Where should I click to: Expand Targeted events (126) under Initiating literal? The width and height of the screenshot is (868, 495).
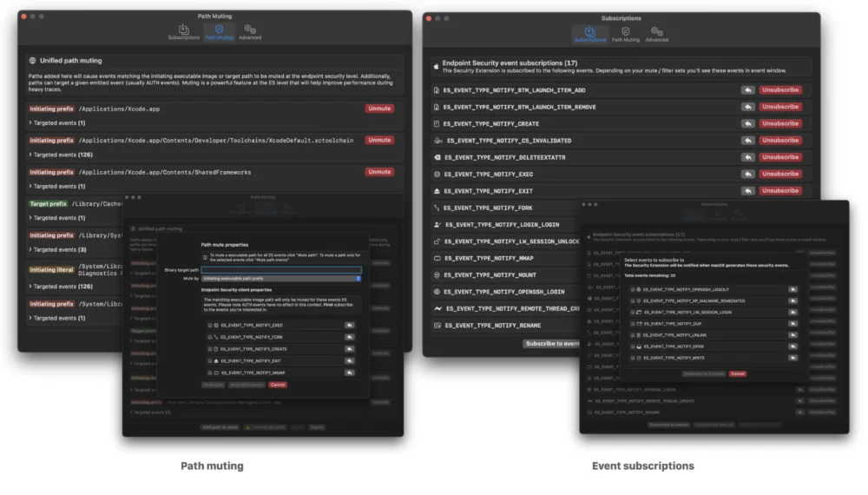(x=61, y=287)
